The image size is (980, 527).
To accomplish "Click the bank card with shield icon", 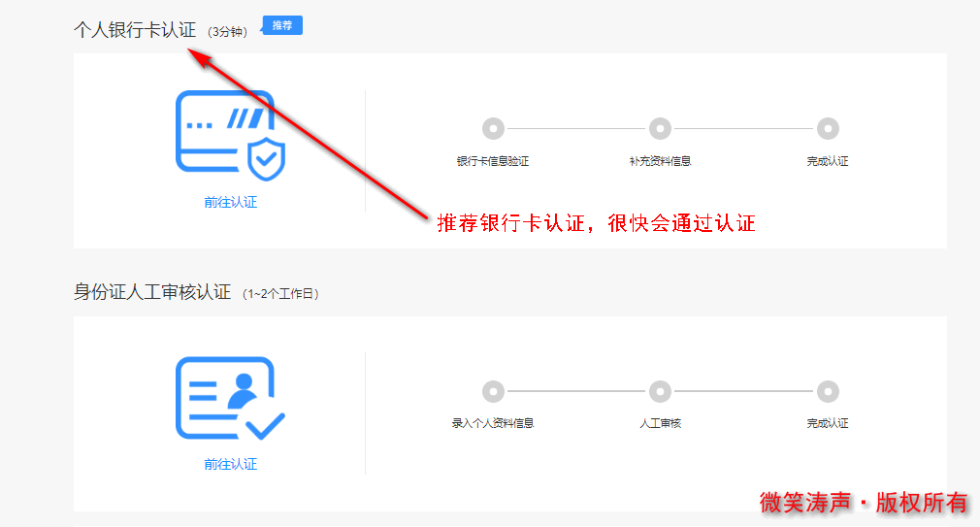I will click(x=230, y=135).
